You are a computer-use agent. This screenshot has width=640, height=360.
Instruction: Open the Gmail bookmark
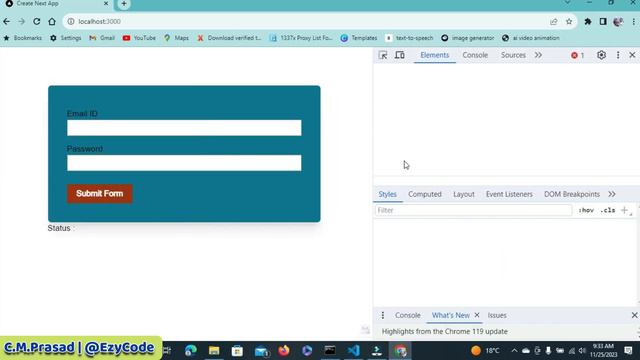point(102,38)
